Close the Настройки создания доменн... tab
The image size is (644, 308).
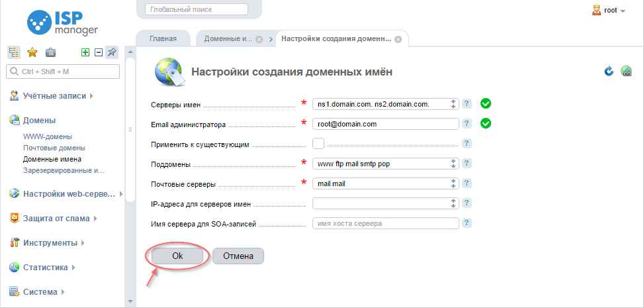(x=398, y=40)
